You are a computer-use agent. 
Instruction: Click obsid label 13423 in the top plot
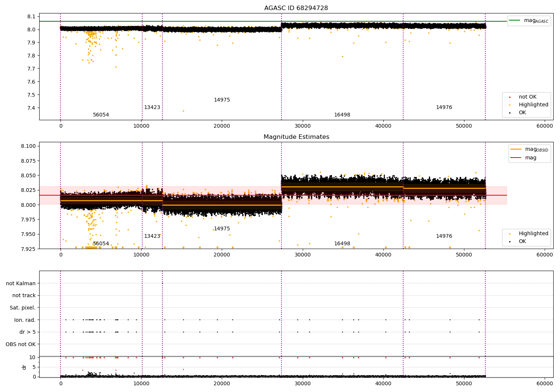click(x=152, y=108)
